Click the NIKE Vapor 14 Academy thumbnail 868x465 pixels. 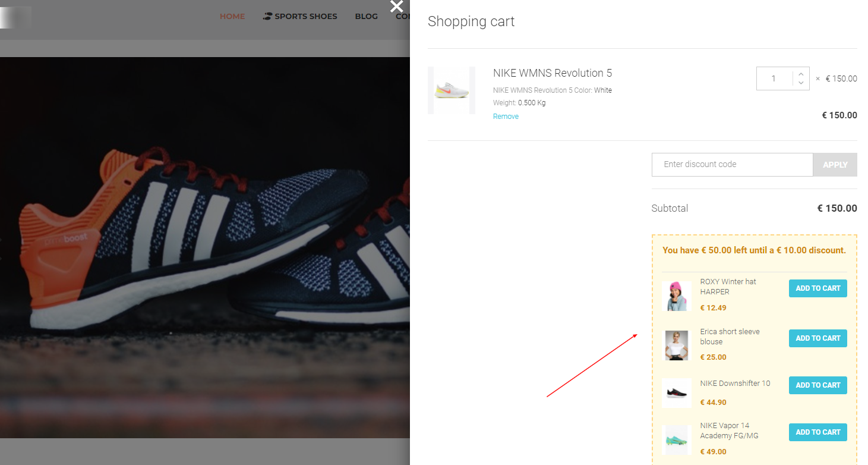pyautogui.click(x=677, y=440)
